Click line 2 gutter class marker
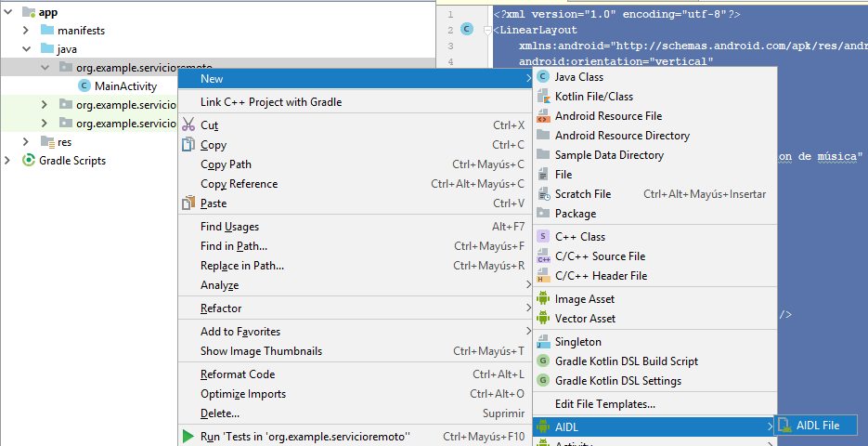This screenshot has width=868, height=446. pyautogui.click(x=467, y=30)
